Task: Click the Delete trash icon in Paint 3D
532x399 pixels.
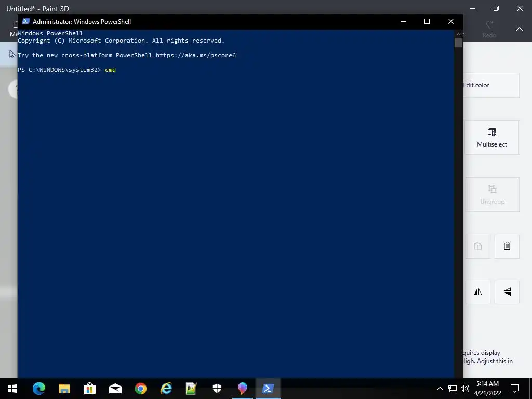Action: point(507,246)
